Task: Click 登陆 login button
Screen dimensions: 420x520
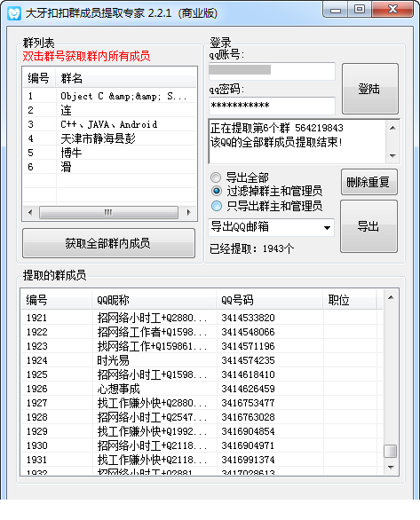Action: point(370,89)
